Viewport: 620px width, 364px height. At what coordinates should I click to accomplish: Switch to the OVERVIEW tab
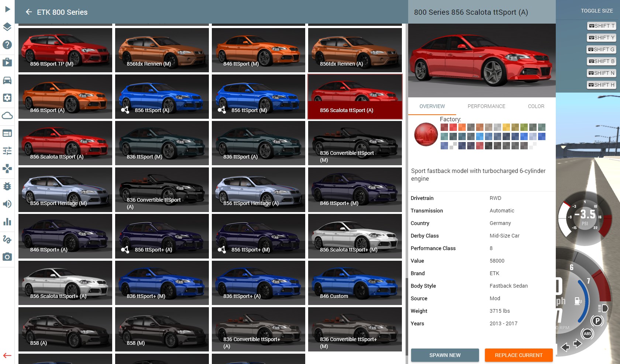pos(432,106)
